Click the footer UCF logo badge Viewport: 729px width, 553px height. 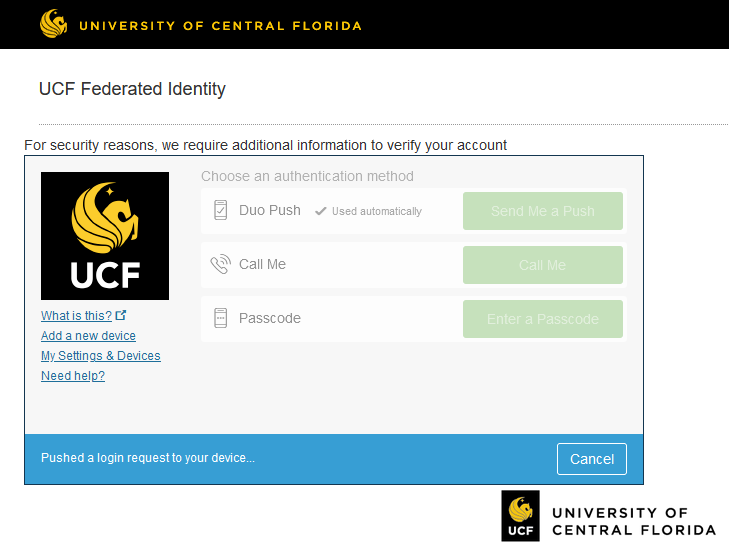click(x=520, y=516)
